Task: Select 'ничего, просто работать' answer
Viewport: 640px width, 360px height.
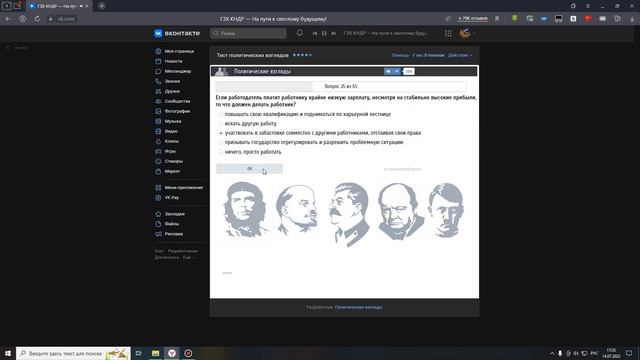Action: (x=220, y=152)
